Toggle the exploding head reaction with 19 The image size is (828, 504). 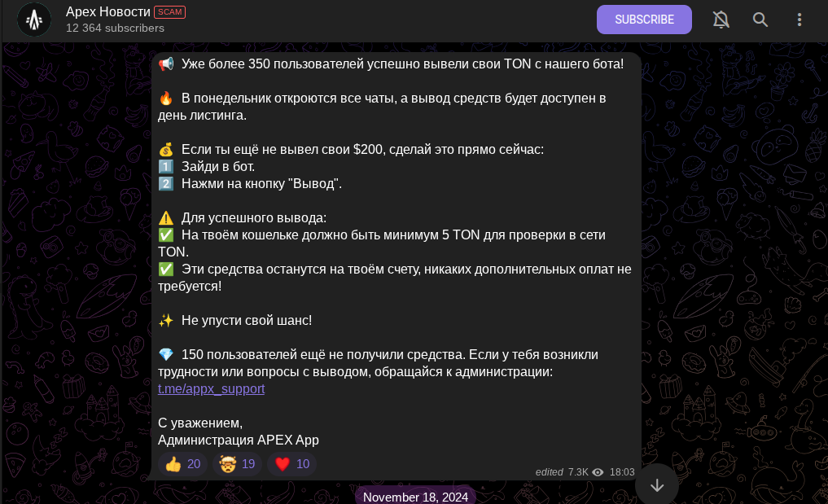[237, 464]
